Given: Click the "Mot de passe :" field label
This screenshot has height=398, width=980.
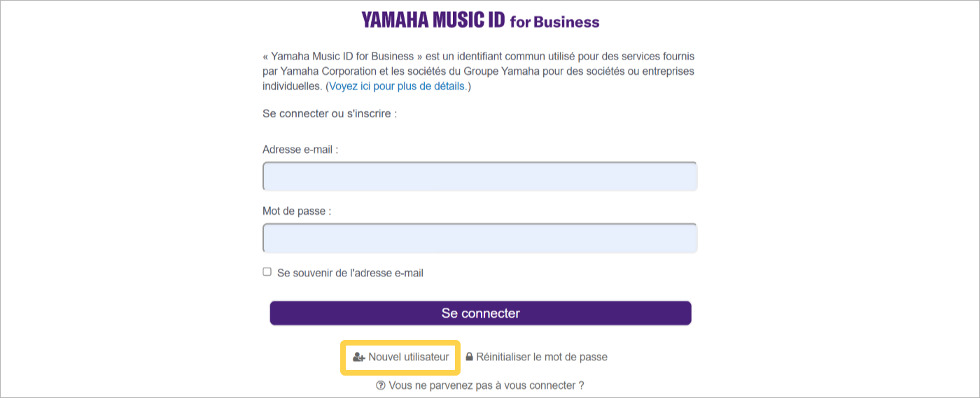Looking at the screenshot, I should pos(297,211).
